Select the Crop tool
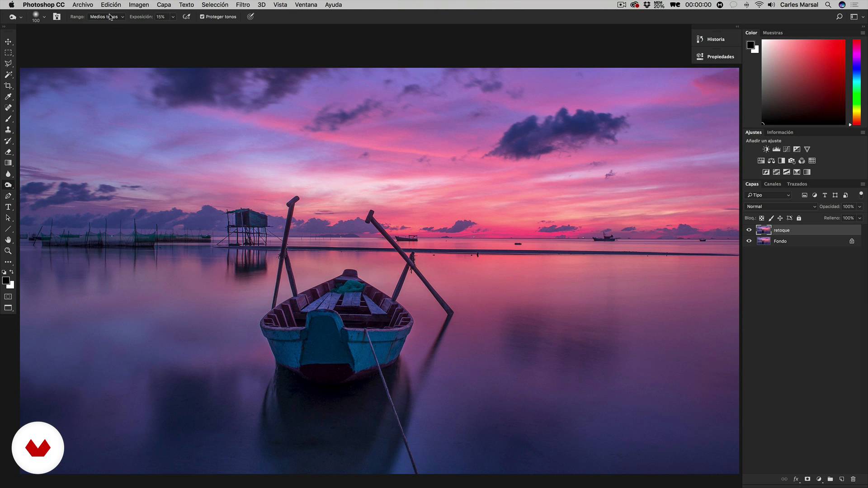This screenshot has width=868, height=488. click(x=8, y=86)
